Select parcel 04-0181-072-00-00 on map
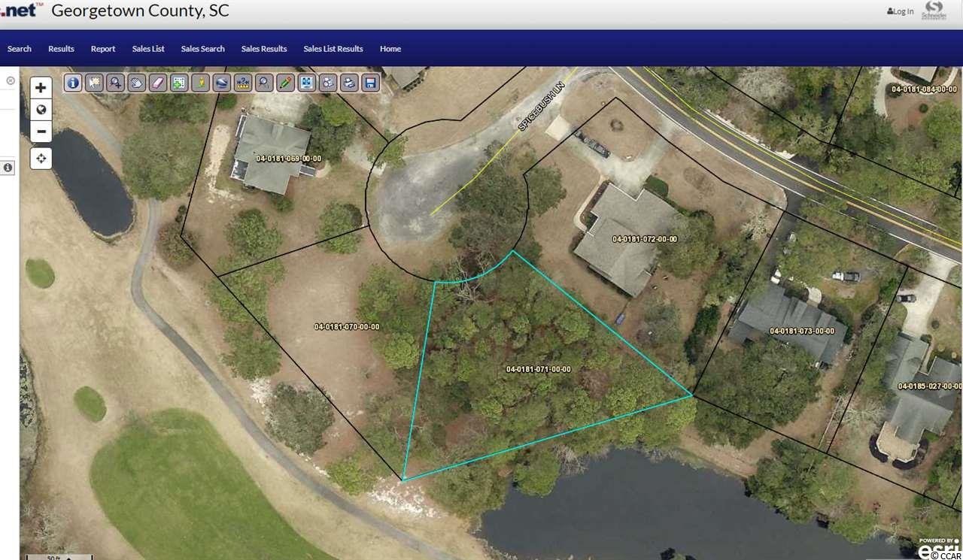Screen dimensions: 963x560 coord(644,239)
